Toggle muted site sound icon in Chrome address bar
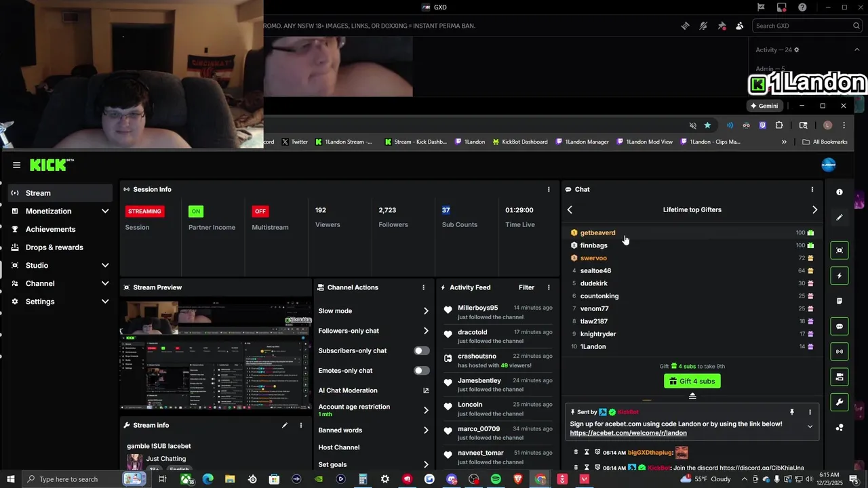868x488 pixels. click(x=692, y=125)
